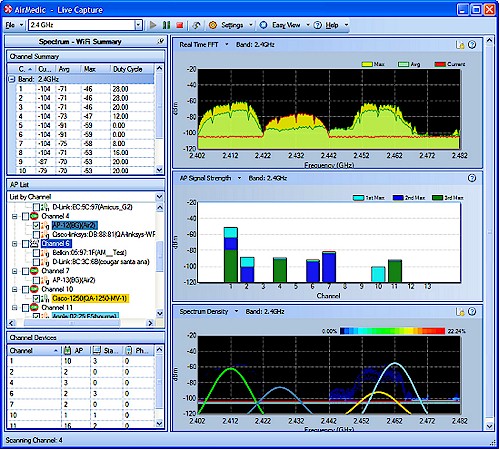Open help for AP Signal Strength panel
This screenshot has width=500, height=450.
tap(472, 178)
